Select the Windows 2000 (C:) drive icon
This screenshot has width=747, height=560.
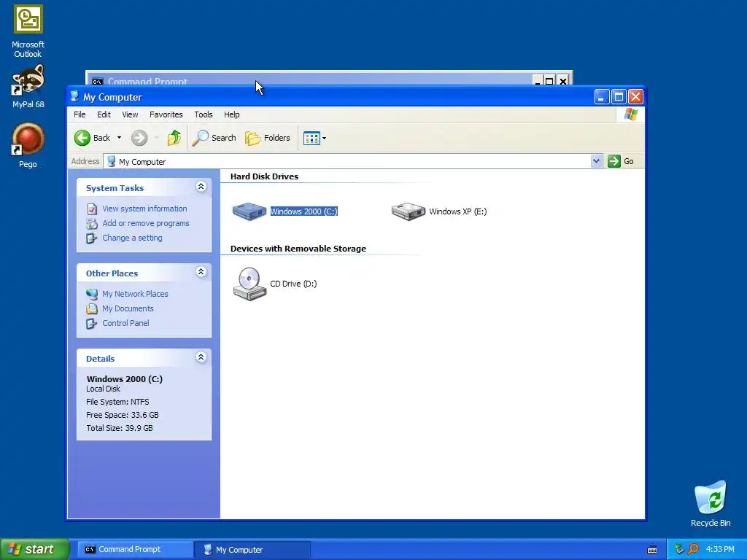[x=249, y=211]
